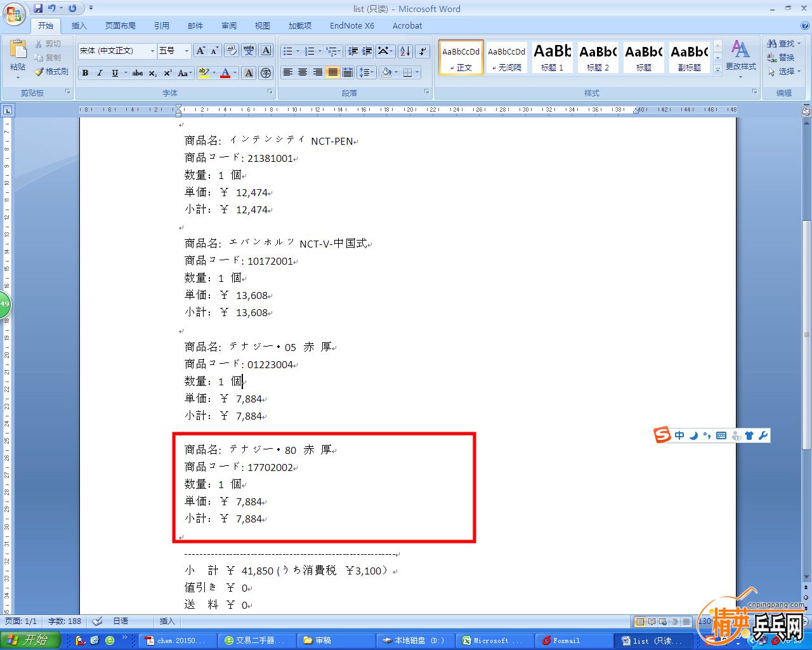Open the font name combo box 宋体

(117, 51)
